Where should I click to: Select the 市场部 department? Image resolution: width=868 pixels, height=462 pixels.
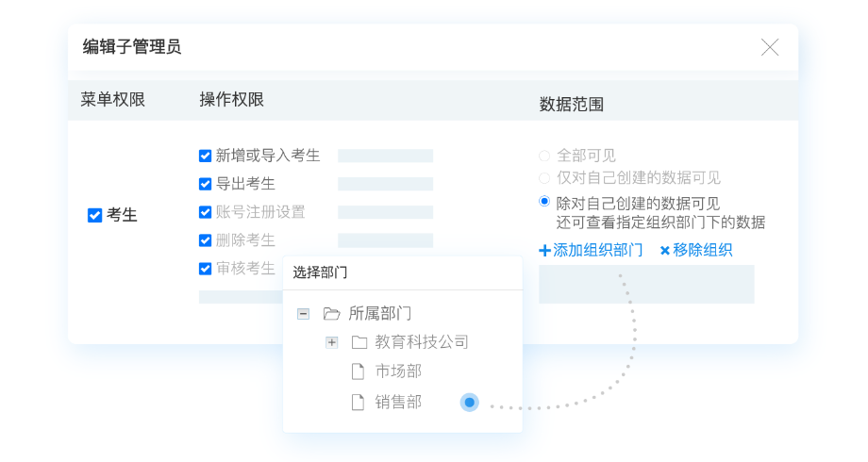coord(398,371)
